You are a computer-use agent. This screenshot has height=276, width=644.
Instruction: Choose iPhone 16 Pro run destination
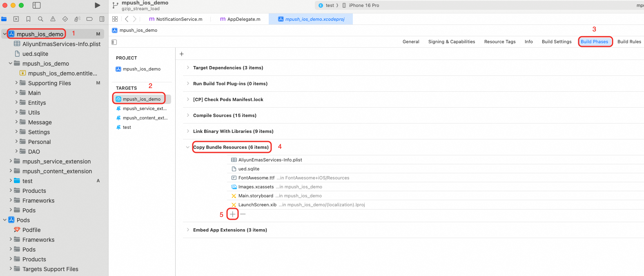[x=361, y=5]
